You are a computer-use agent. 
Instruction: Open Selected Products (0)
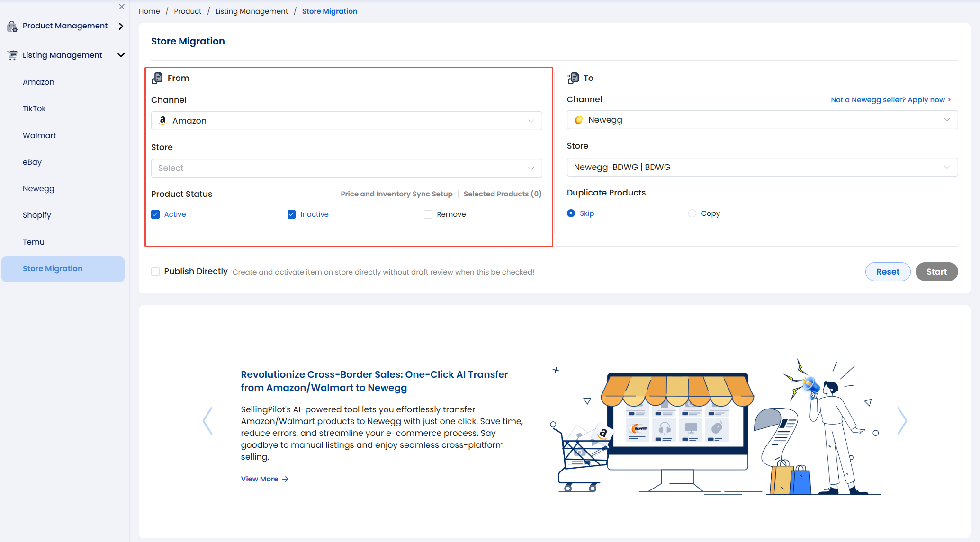click(503, 194)
